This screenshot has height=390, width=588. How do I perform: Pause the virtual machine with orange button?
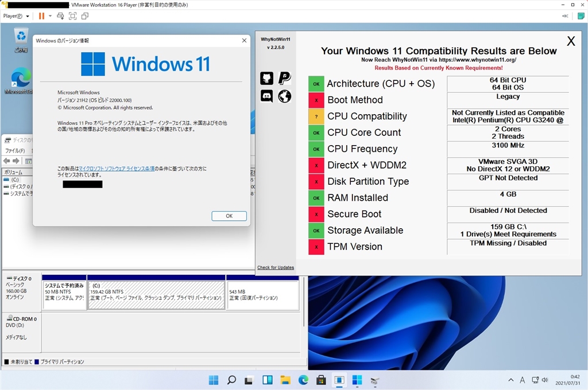(x=41, y=16)
